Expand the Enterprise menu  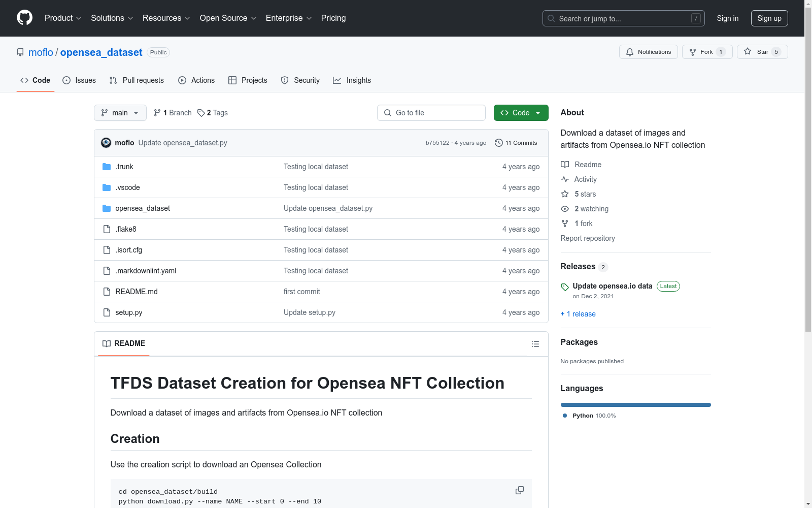[289, 18]
